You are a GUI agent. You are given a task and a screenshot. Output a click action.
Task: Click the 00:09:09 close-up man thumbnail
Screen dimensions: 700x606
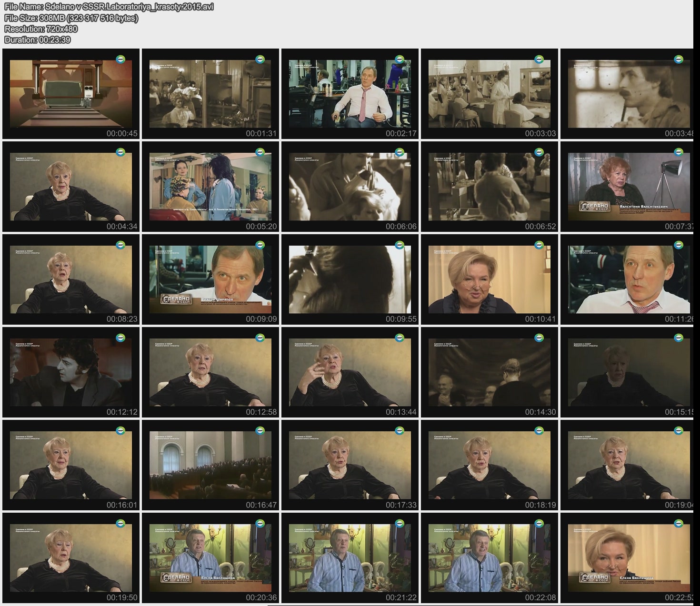[x=210, y=279]
